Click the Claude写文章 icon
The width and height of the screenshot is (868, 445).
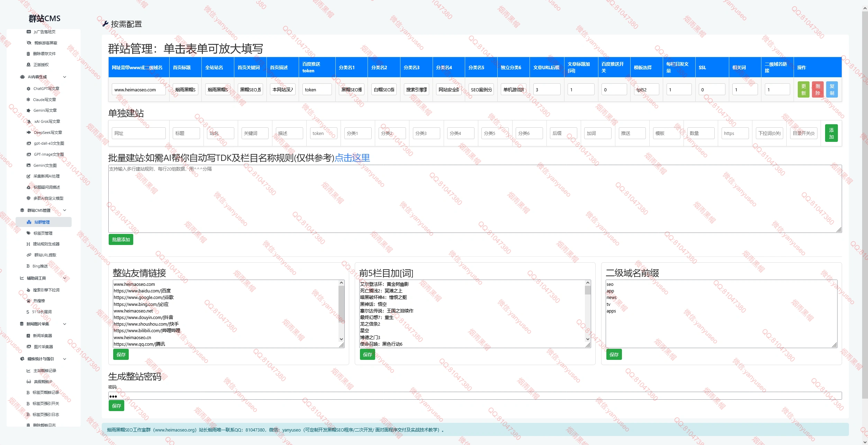click(28, 100)
